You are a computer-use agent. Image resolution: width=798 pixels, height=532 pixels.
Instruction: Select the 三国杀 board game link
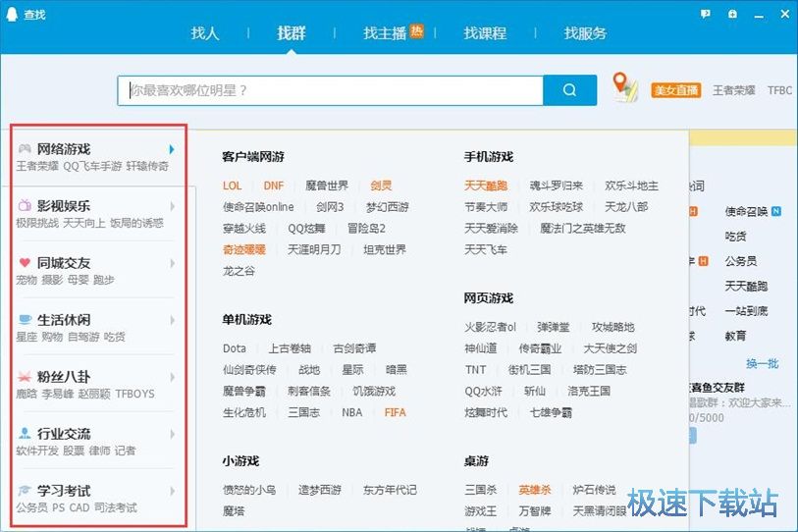(x=480, y=490)
